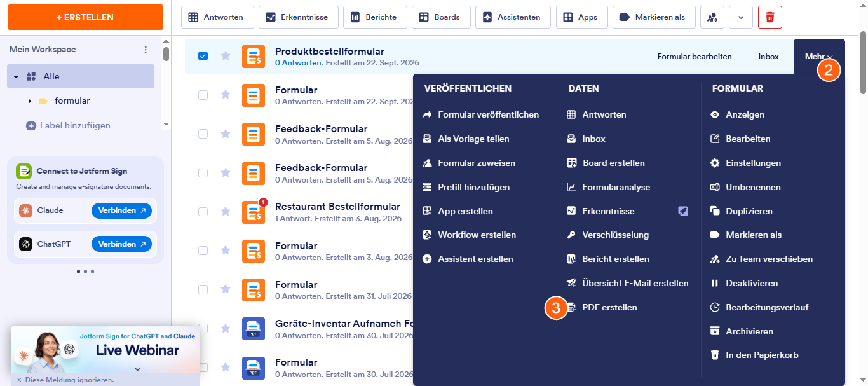Click Formular bearbeiten for Produktbestellformular
Screen dimensions: 868x386
click(695, 57)
